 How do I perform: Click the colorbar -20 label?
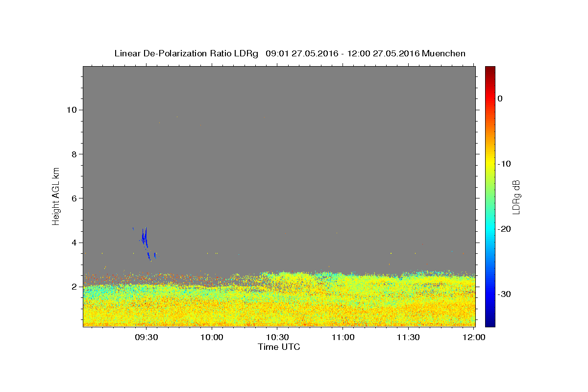click(504, 229)
